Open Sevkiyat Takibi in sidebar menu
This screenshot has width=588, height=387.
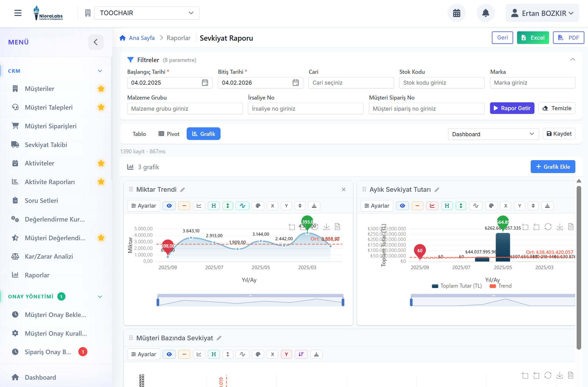pos(46,145)
